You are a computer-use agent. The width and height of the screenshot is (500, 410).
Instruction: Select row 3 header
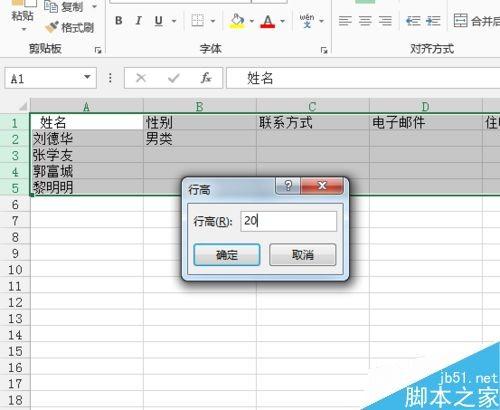[x=15, y=155]
